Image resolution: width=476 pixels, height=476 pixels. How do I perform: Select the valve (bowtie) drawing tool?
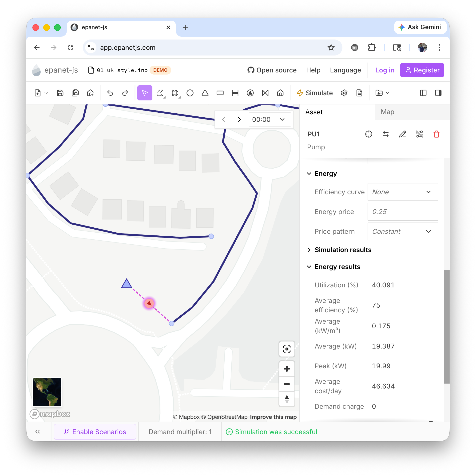(x=265, y=93)
